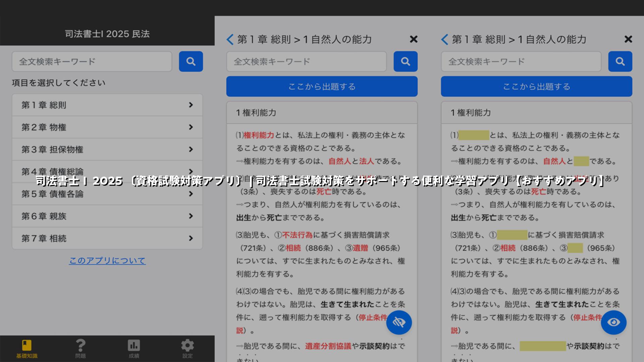Go back using middle panel back chevron

[230, 39]
